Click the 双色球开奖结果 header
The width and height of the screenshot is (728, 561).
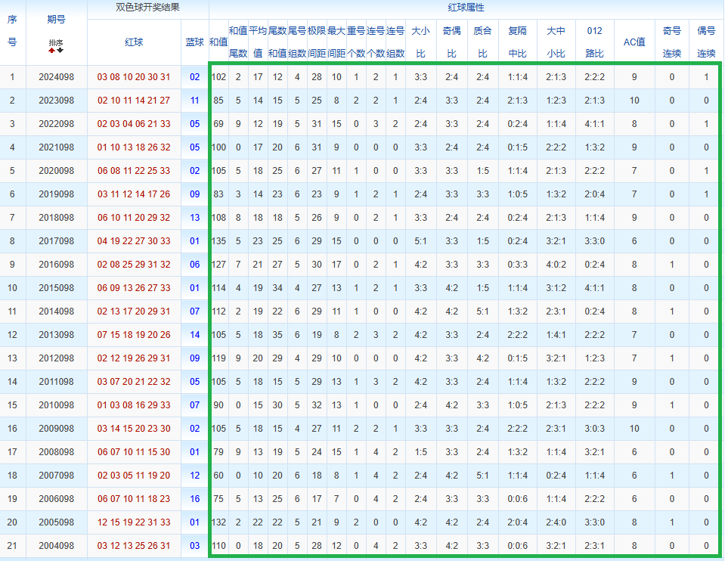tap(147, 8)
